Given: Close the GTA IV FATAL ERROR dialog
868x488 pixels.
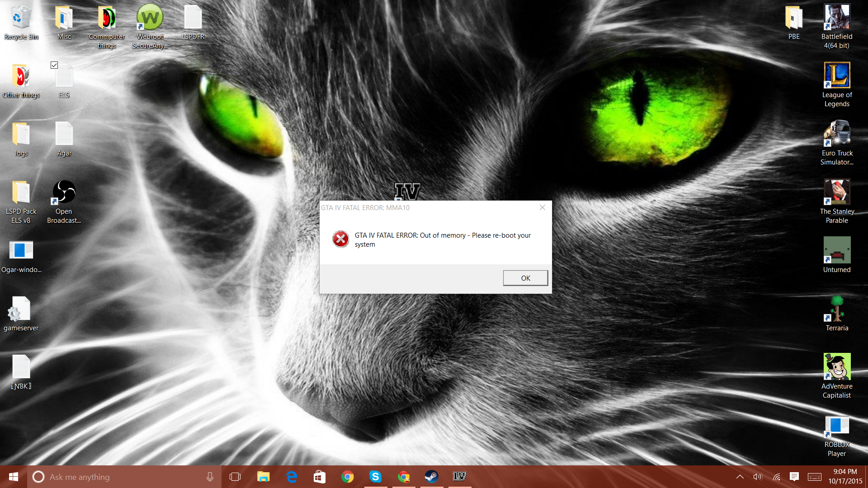Looking at the screenshot, I should 542,207.
